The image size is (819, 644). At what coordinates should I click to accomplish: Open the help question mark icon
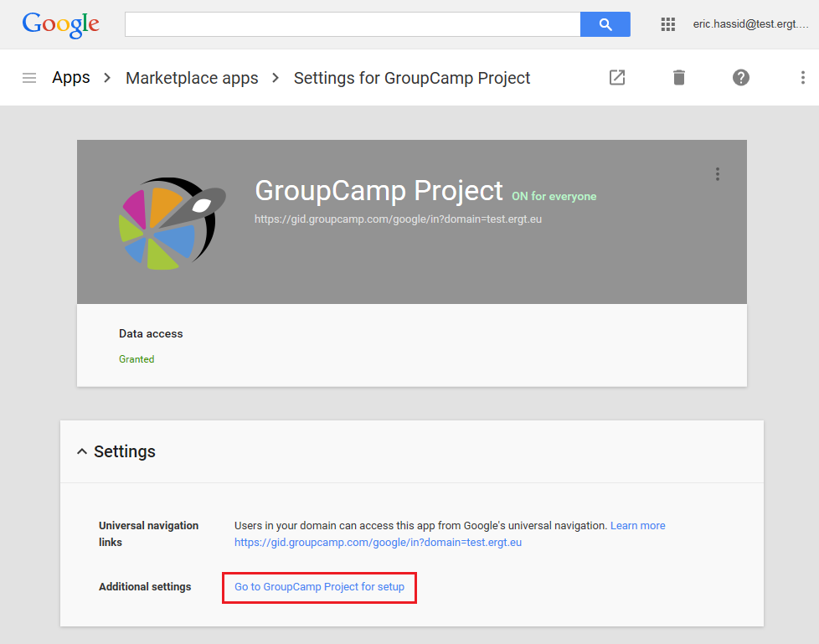(x=740, y=78)
